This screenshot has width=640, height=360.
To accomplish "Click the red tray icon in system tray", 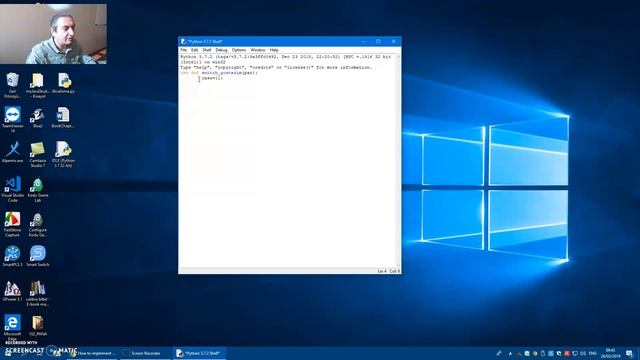I will [x=567, y=353].
